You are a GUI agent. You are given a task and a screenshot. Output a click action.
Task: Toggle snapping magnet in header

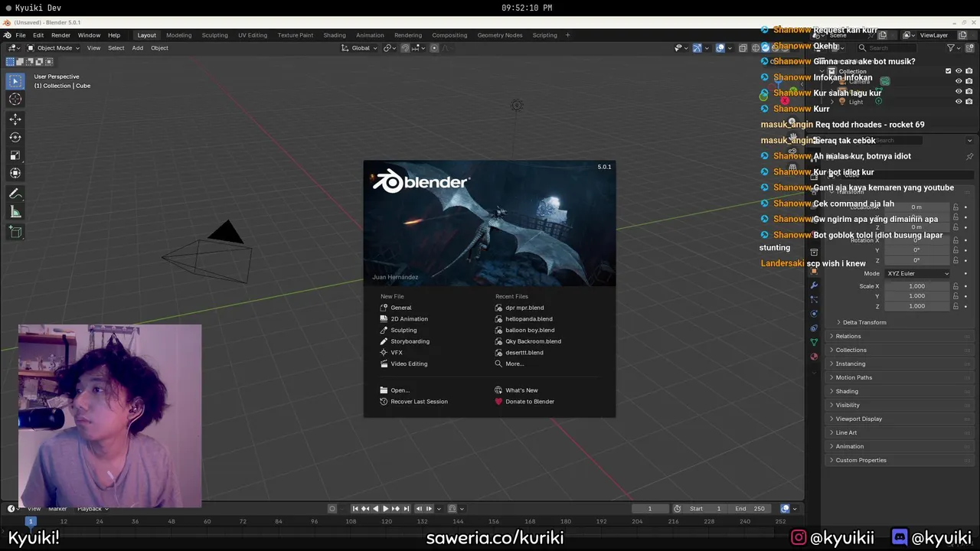click(x=406, y=47)
